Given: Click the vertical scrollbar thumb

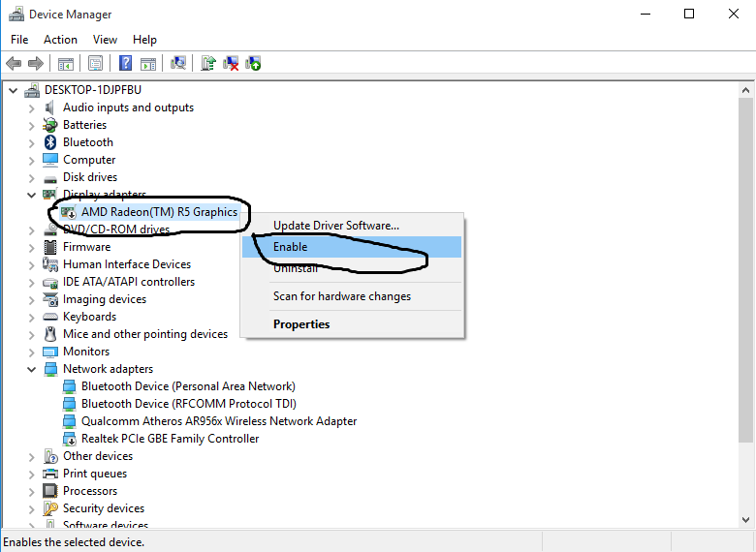Looking at the screenshot, I should pos(746,269).
